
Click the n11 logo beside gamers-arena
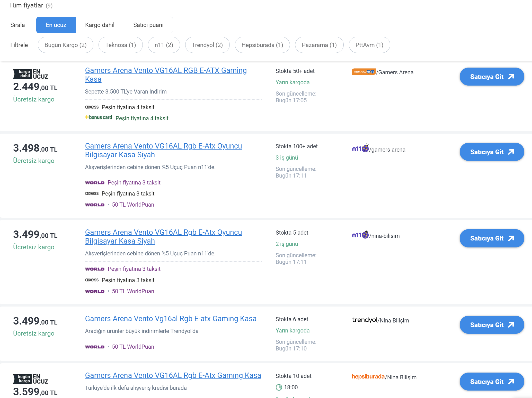point(360,149)
